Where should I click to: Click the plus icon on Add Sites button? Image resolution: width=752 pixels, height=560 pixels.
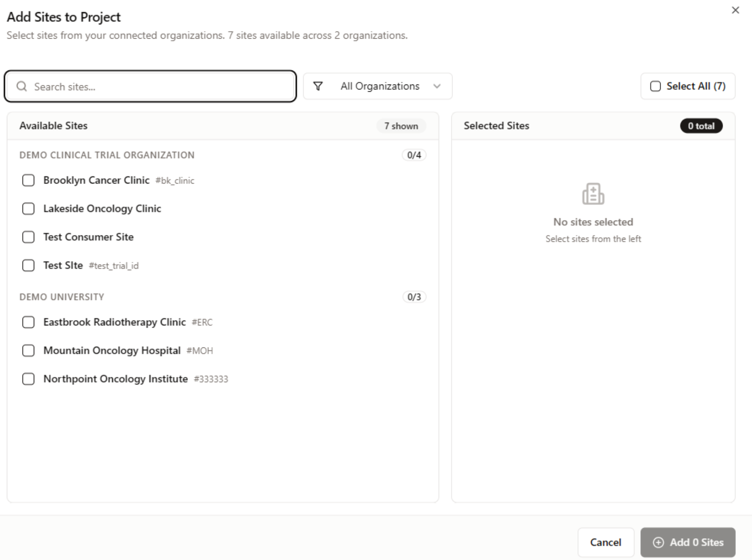click(x=658, y=542)
